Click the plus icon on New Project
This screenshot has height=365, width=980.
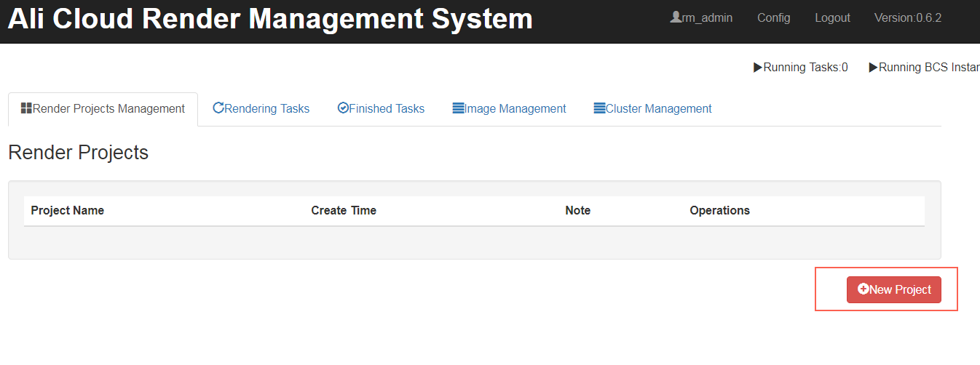(x=864, y=289)
